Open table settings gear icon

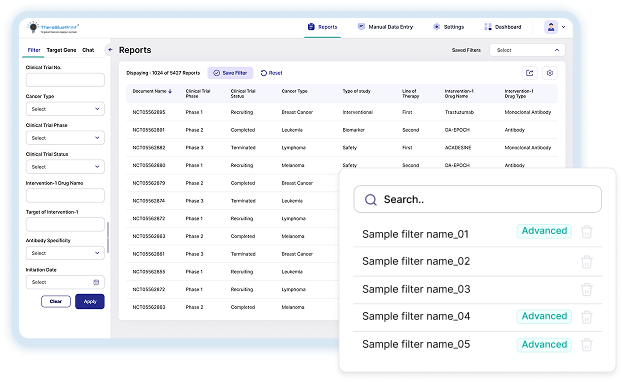pos(550,73)
